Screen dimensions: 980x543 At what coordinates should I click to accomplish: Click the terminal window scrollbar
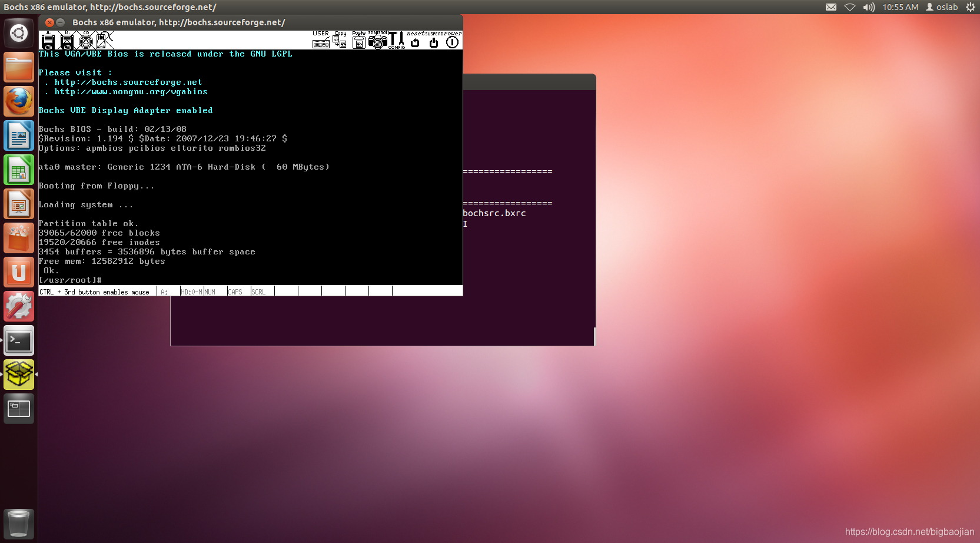click(594, 336)
